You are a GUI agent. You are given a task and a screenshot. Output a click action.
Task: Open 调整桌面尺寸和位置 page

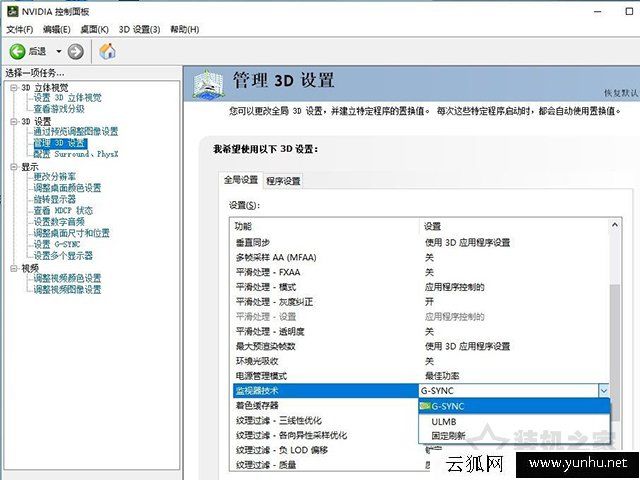point(71,233)
